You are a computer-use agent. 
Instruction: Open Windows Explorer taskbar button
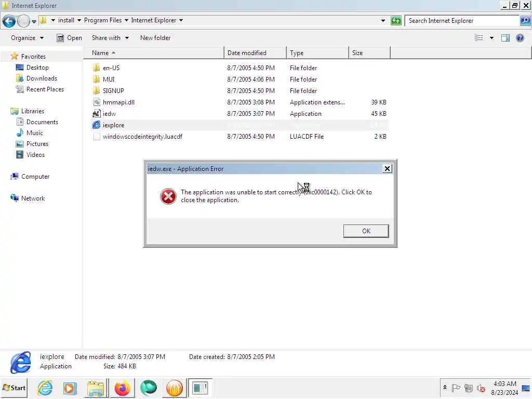96,388
